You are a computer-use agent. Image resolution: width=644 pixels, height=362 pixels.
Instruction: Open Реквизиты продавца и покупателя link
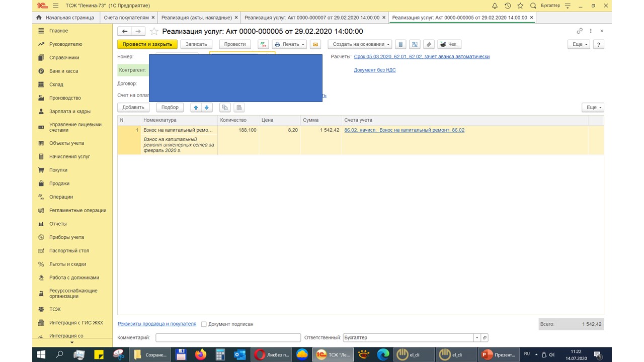point(157,324)
